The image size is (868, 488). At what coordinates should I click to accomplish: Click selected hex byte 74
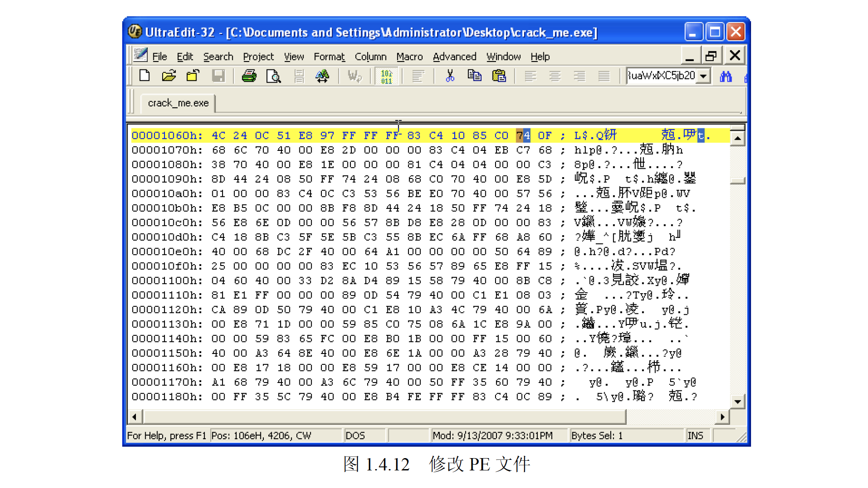point(523,135)
